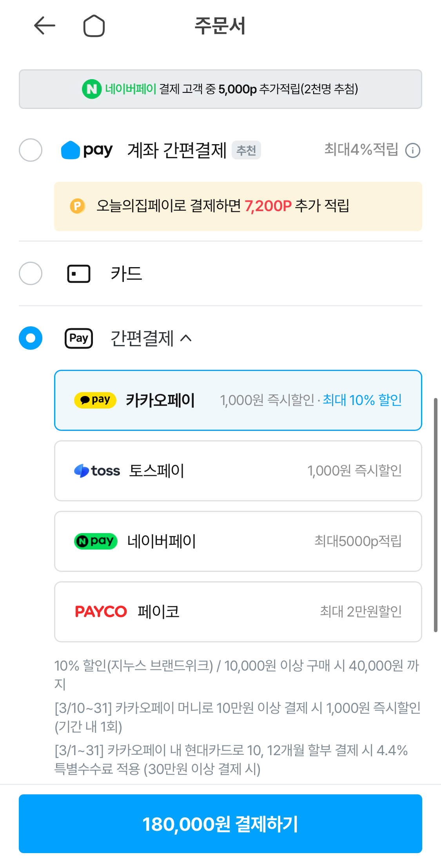Tap the info icon beside 최대4%적립
The width and height of the screenshot is (441, 868).
click(412, 150)
